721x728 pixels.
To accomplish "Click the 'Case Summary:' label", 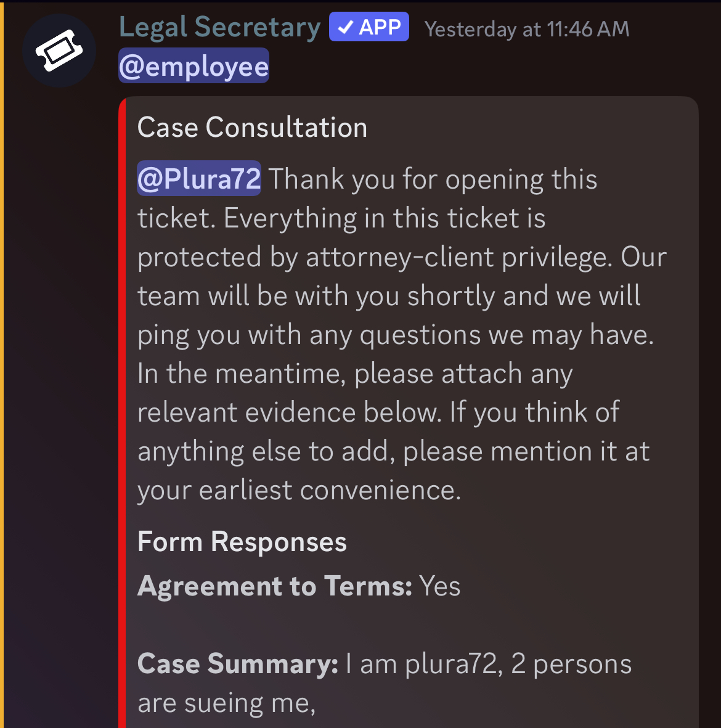I will point(238,664).
